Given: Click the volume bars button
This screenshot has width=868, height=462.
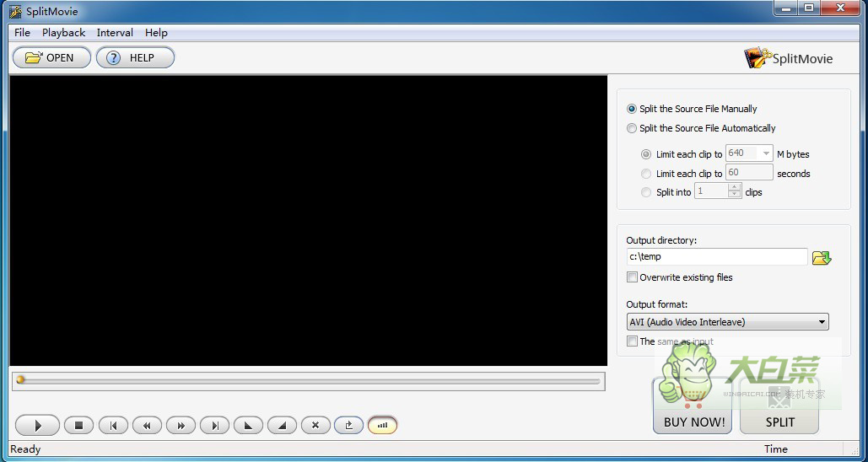Looking at the screenshot, I should 382,426.
